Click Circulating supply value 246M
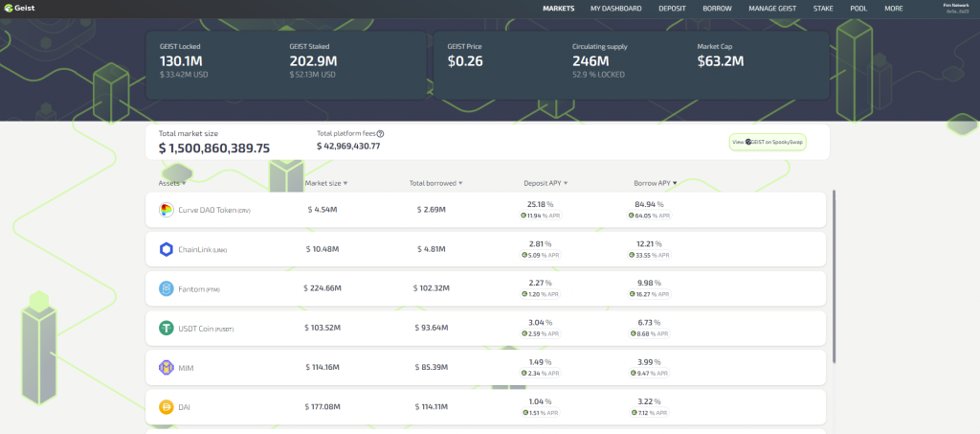This screenshot has height=434, width=980. pos(590,61)
